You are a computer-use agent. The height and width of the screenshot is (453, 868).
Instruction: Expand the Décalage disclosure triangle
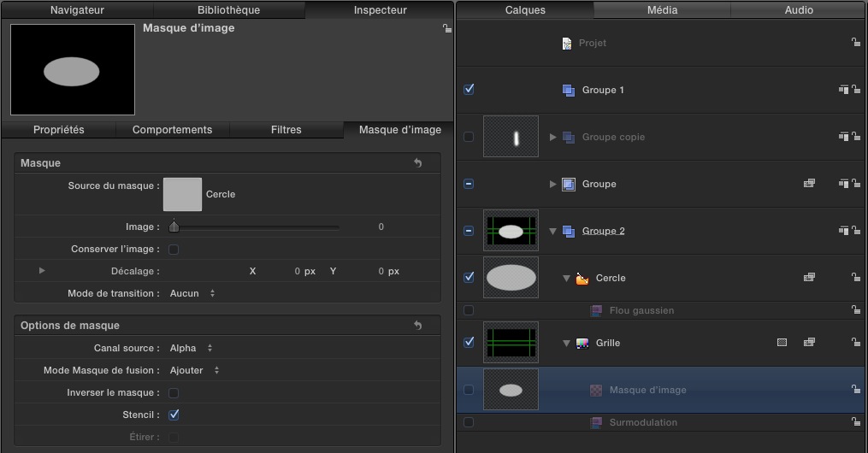tap(42, 270)
